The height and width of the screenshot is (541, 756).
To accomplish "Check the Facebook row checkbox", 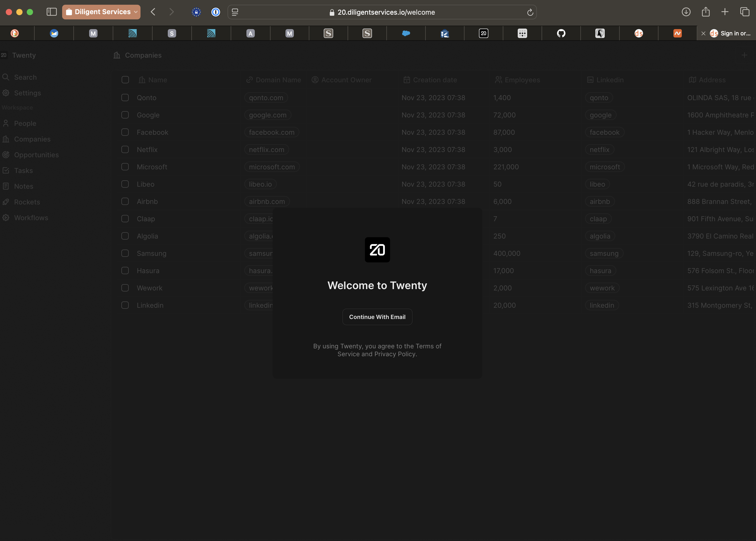I will pyautogui.click(x=125, y=132).
